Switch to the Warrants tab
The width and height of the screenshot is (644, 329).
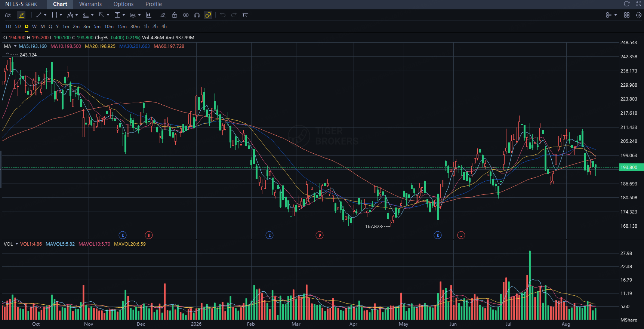pyautogui.click(x=90, y=4)
